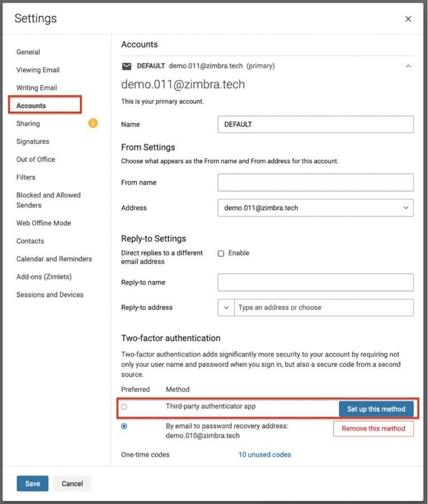The height and width of the screenshot is (504, 428).
Task: Open the Reply-to address dropdown
Action: click(226, 307)
